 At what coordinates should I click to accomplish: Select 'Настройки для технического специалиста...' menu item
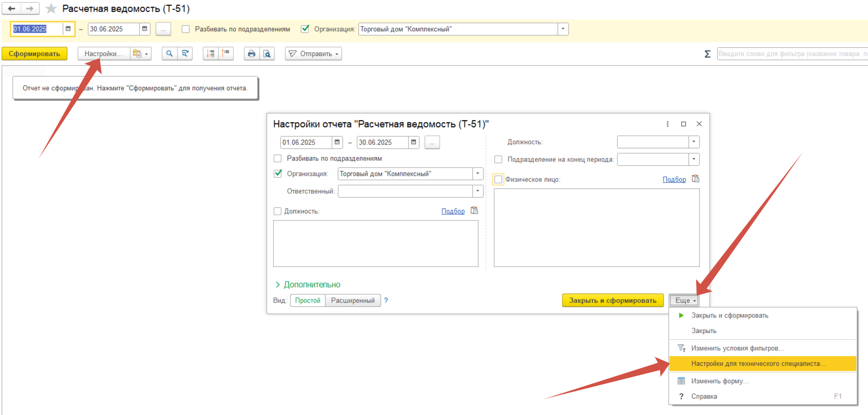[x=758, y=364]
